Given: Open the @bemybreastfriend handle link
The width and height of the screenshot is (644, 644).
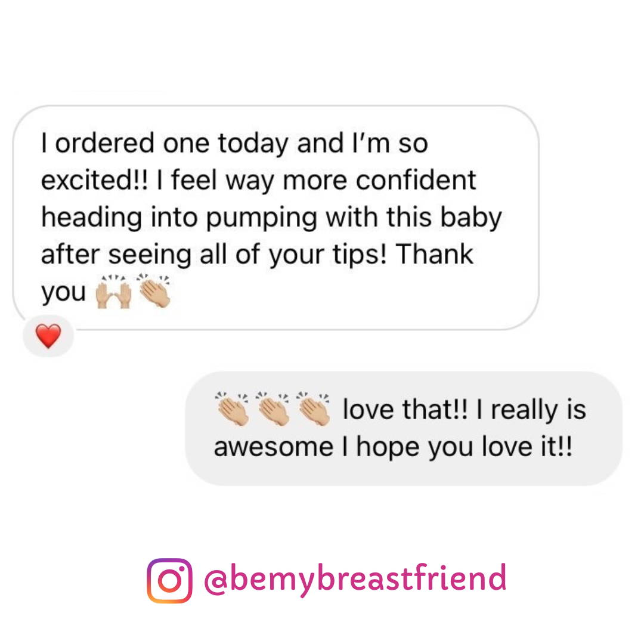Looking at the screenshot, I should click(x=355, y=578).
